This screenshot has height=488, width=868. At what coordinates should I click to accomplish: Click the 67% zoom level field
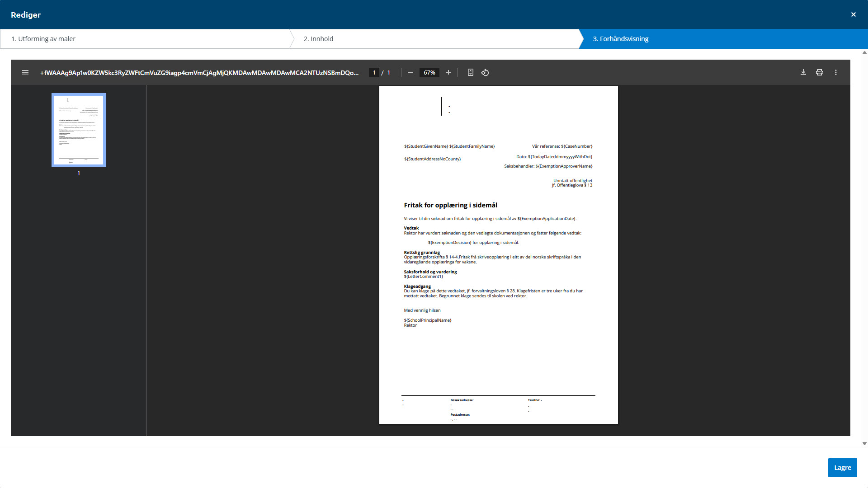[429, 72]
